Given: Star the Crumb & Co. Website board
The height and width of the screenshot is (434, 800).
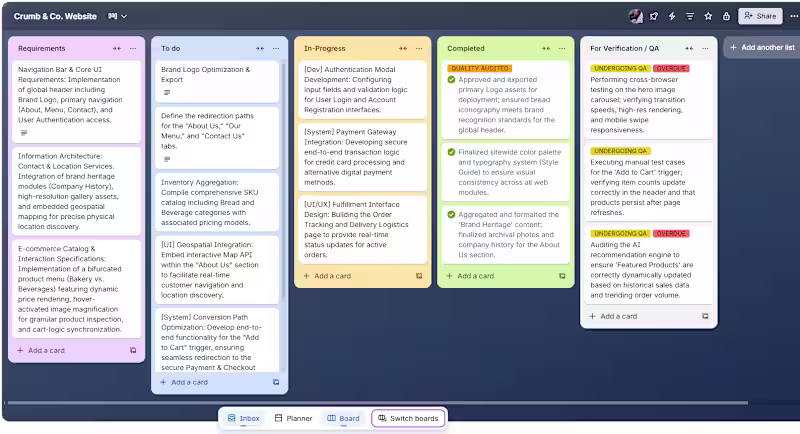Looking at the screenshot, I should (708, 16).
